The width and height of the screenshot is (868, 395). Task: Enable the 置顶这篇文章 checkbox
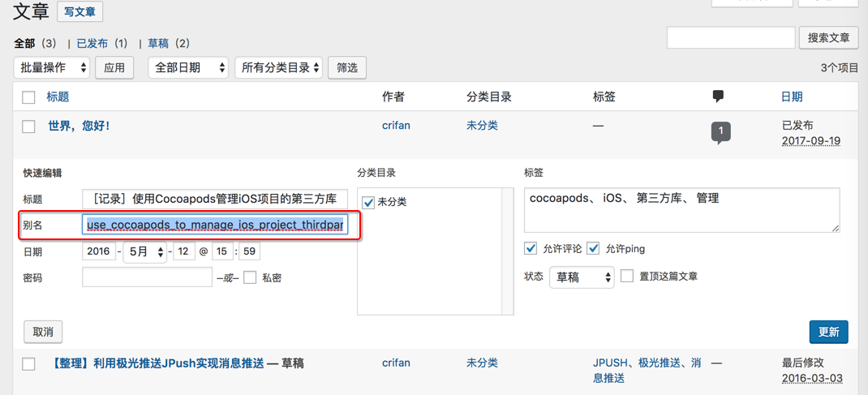pyautogui.click(x=627, y=277)
